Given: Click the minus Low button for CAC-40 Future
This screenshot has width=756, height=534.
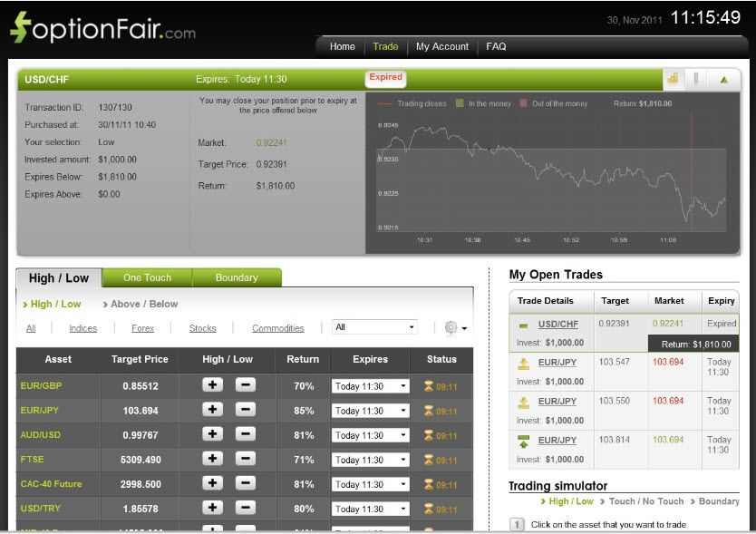Looking at the screenshot, I should tap(246, 483).
